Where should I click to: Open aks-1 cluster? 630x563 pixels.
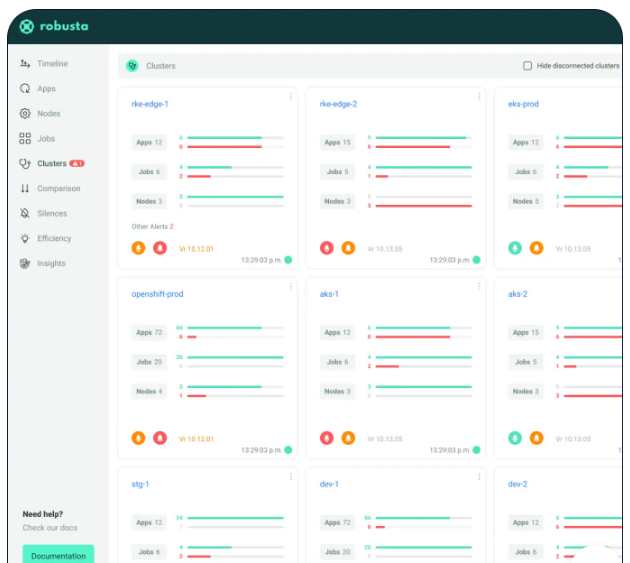pyautogui.click(x=329, y=294)
